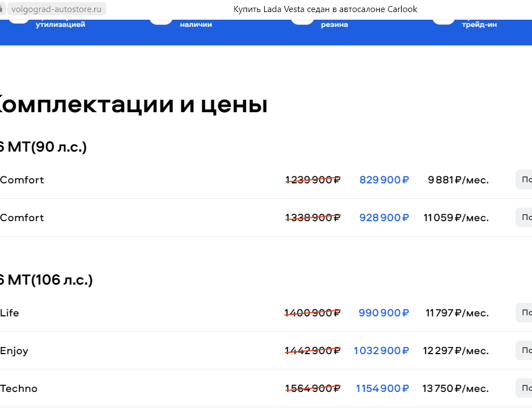Open the button in the 829 900 ₽ Comfort row
The width and height of the screenshot is (532, 416).
click(x=524, y=180)
